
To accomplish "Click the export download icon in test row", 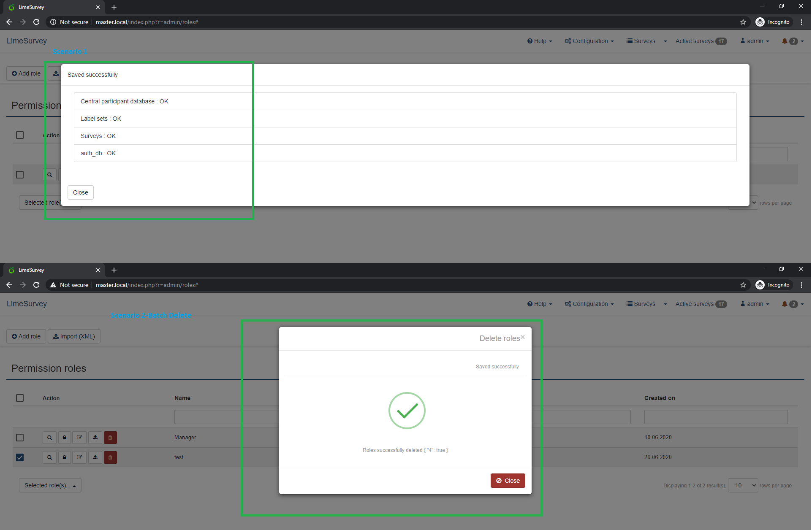I will pos(95,457).
